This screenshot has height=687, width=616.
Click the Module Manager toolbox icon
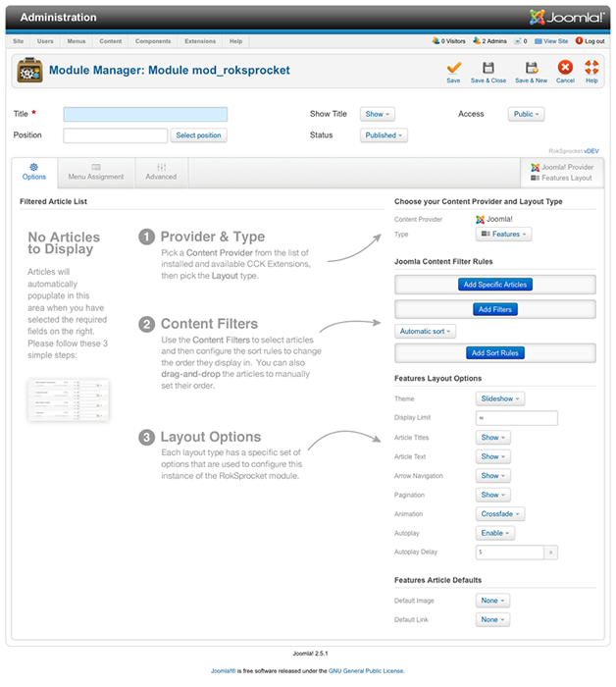tap(29, 70)
